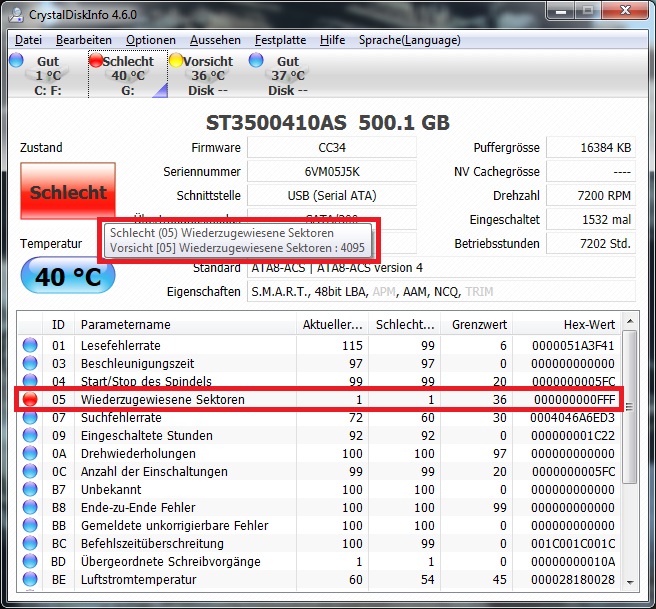Click the blue orb of Übergeordnete Schreibvorgänge
Screen dimensions: 656x609
30,561
